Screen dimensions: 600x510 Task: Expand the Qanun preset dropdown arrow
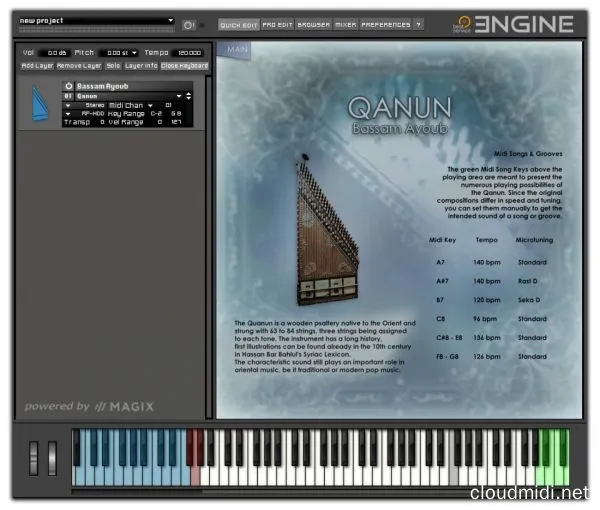pyautogui.click(x=180, y=96)
